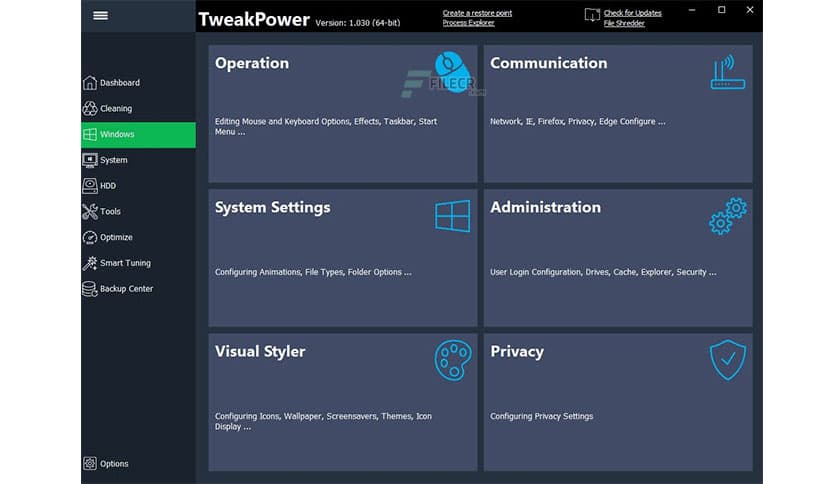Open the Communication tile title
836x484 pixels.
tap(549, 63)
